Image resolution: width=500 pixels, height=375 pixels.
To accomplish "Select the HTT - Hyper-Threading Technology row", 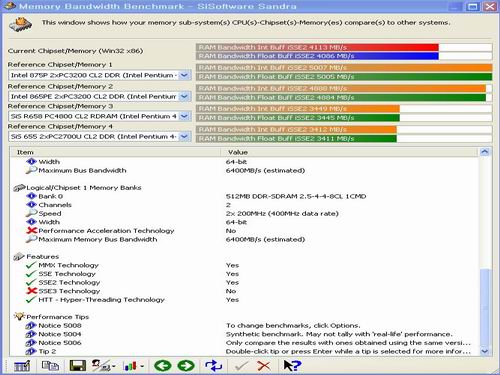I will [245, 300].
